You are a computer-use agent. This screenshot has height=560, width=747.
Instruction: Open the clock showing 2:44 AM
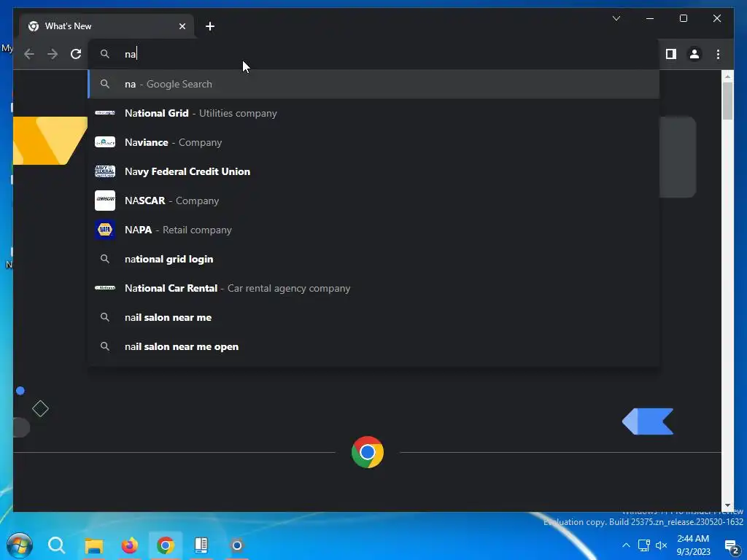click(693, 545)
